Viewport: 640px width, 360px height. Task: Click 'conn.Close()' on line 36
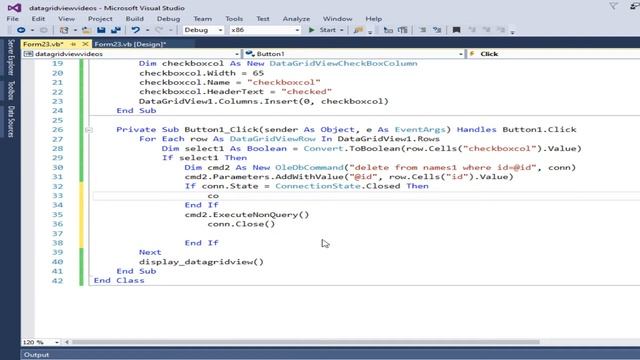[x=241, y=224]
